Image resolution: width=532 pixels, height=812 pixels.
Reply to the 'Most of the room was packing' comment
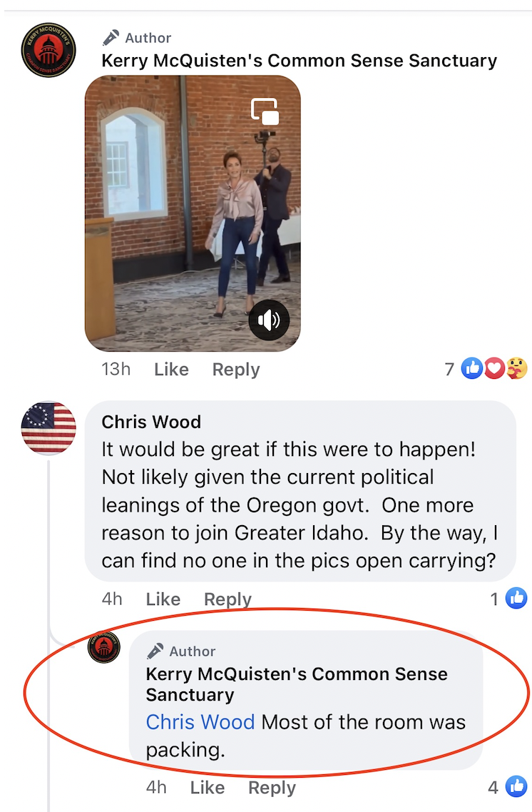(x=272, y=788)
